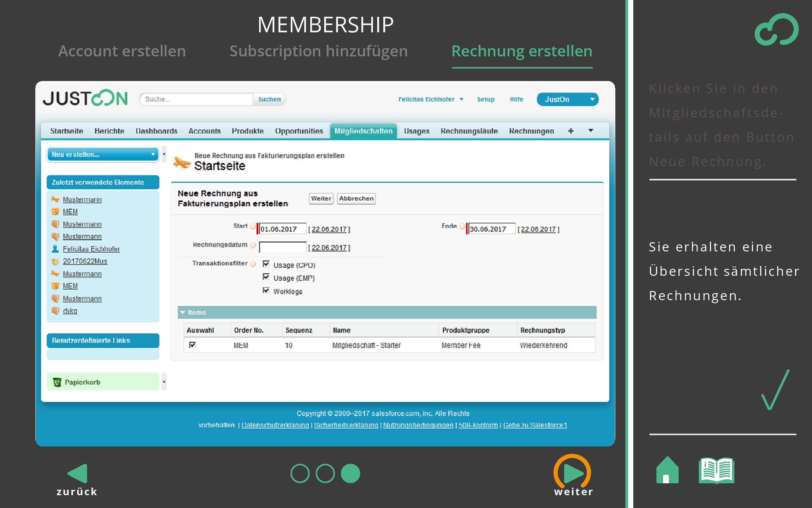Click the green home icon
The width and height of the screenshot is (812, 508).
(667, 470)
